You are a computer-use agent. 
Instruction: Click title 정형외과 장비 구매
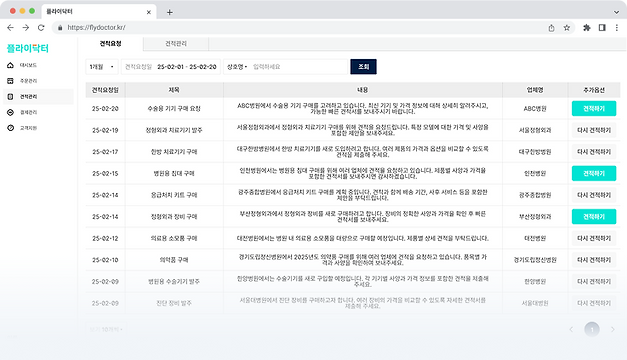click(x=174, y=217)
